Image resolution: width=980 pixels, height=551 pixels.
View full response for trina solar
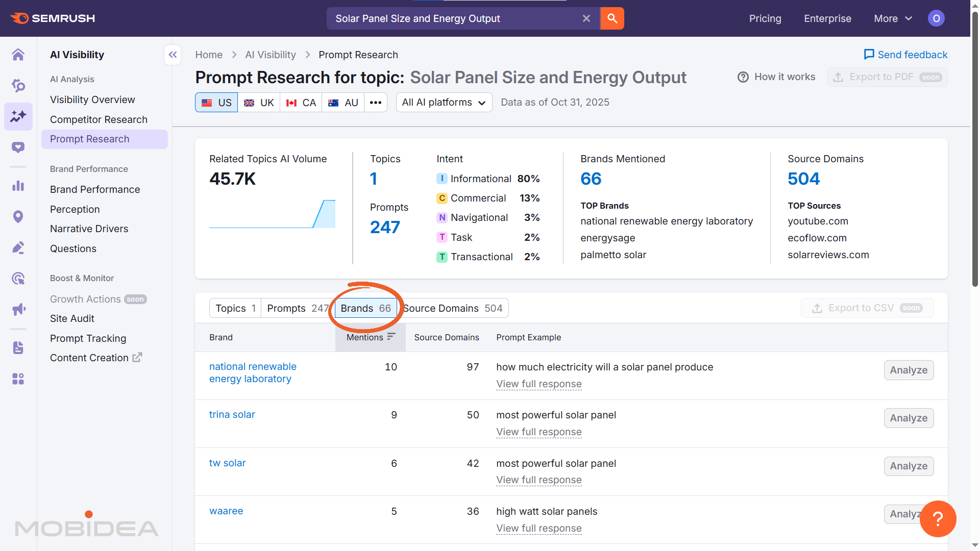pyautogui.click(x=538, y=432)
